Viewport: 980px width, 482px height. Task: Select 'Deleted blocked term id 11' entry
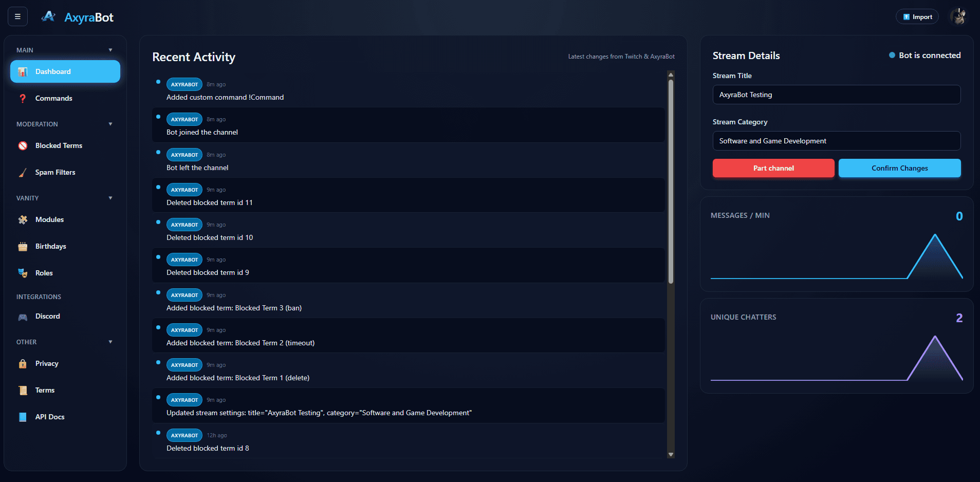click(409, 195)
